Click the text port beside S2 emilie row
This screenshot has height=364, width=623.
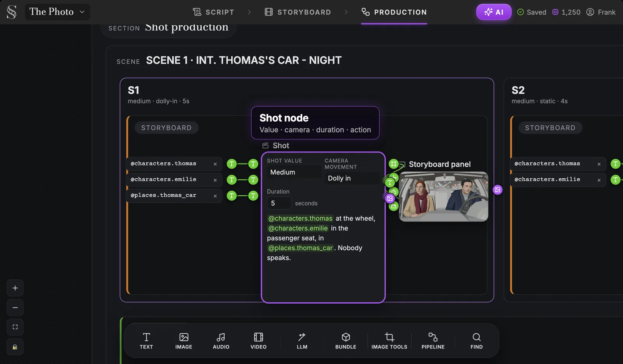pos(615,179)
